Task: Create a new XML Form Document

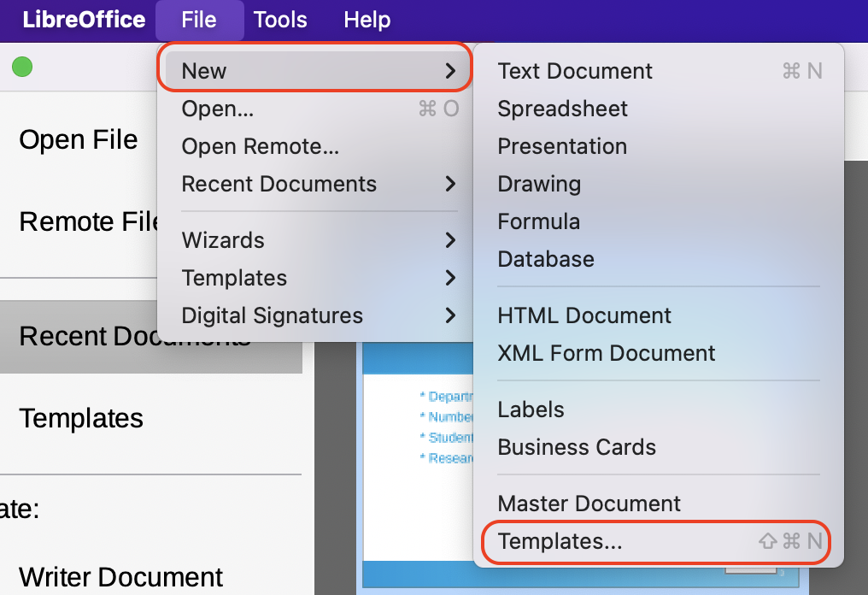Action: [659, 353]
